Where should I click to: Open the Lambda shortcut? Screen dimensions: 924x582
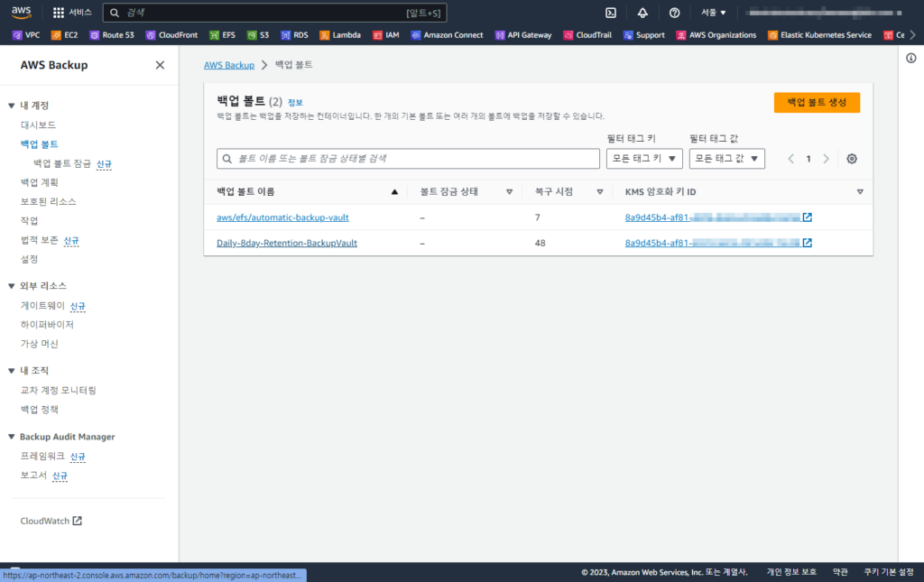pos(340,35)
